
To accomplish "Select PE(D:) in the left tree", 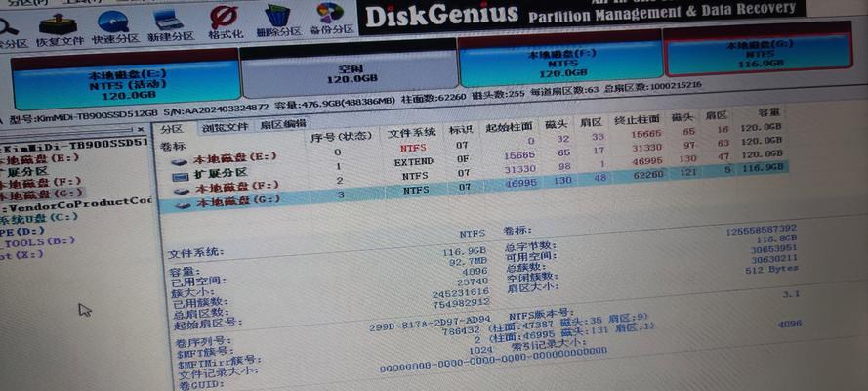I will tap(23, 230).
